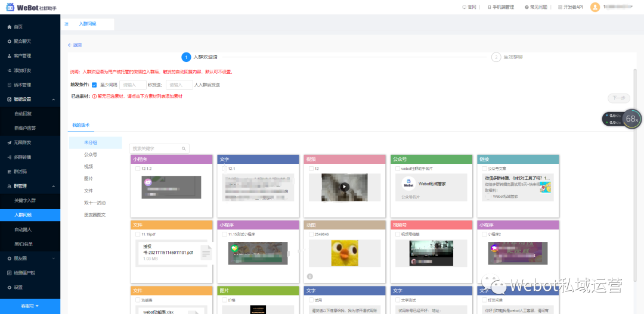
Task: Tick the 公众号文章 link card checkbox
Action: pos(484,169)
